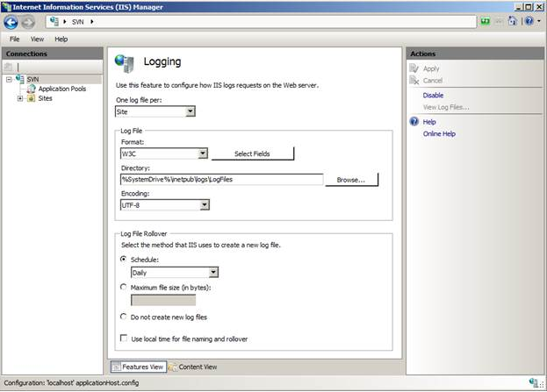Click the green Refresh Page icon
The image size is (547, 392).
point(486,22)
